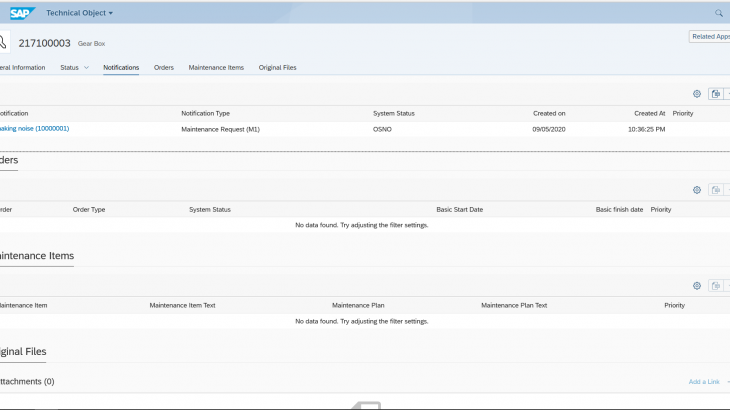The height and width of the screenshot is (410, 730).
Task: Go to the Orders tab
Action: 164,67
